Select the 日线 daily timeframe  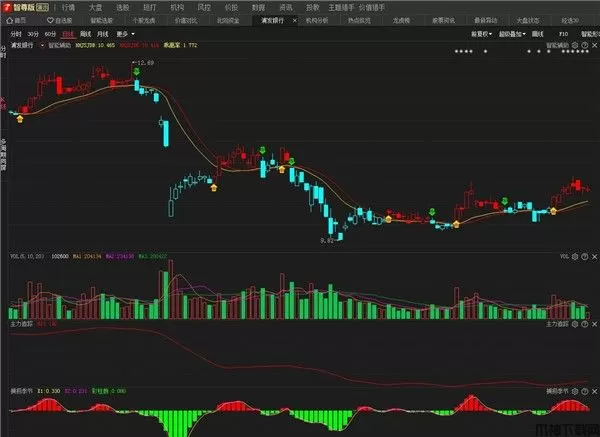click(x=68, y=34)
